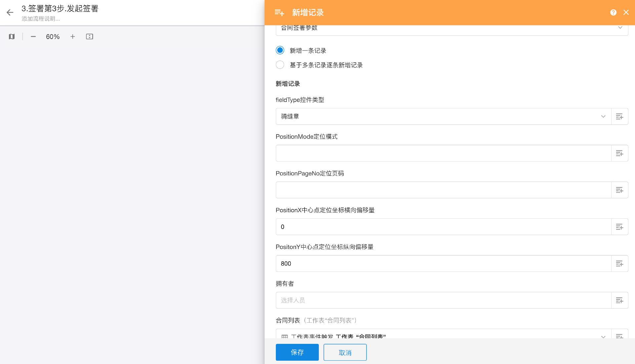Zoom out with the minus icon

click(x=33, y=37)
